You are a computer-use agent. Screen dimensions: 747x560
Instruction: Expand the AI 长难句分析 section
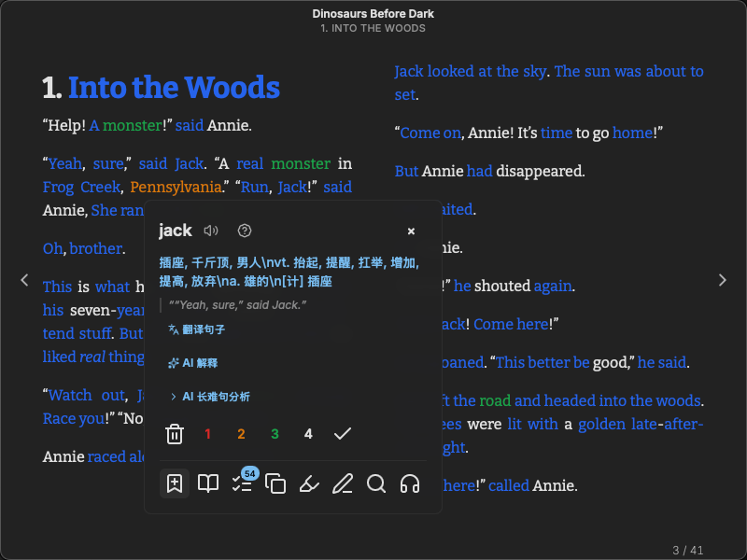coord(209,397)
